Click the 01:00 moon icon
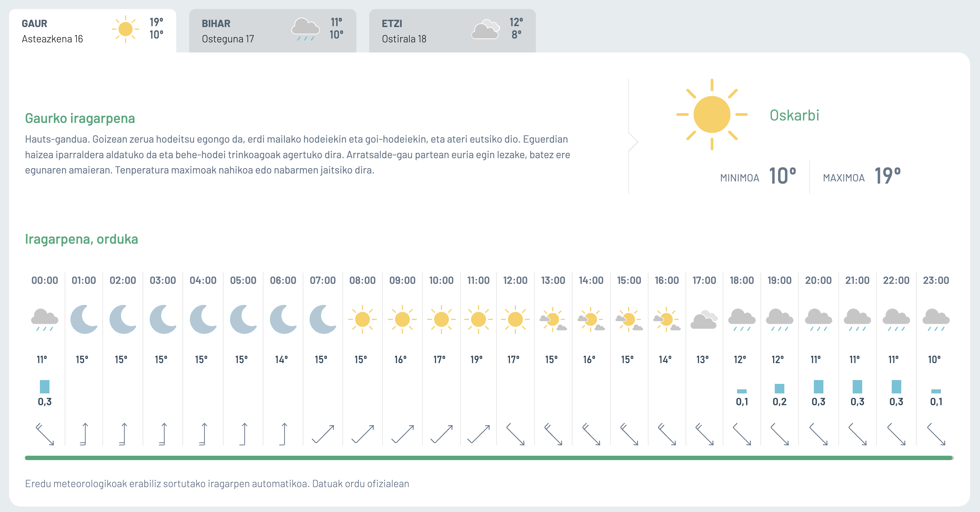This screenshot has width=980, height=512. pyautogui.click(x=84, y=319)
